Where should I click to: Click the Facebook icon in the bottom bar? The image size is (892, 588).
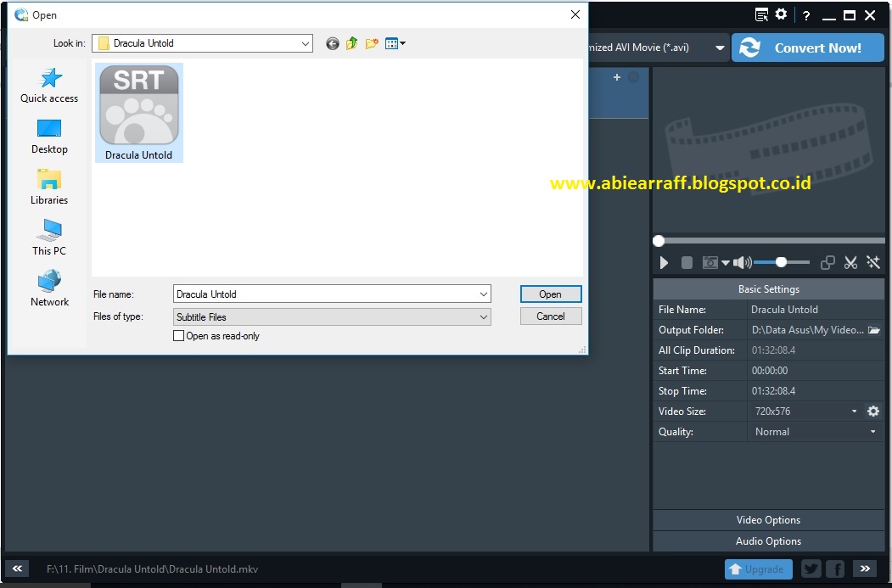pyautogui.click(x=835, y=568)
